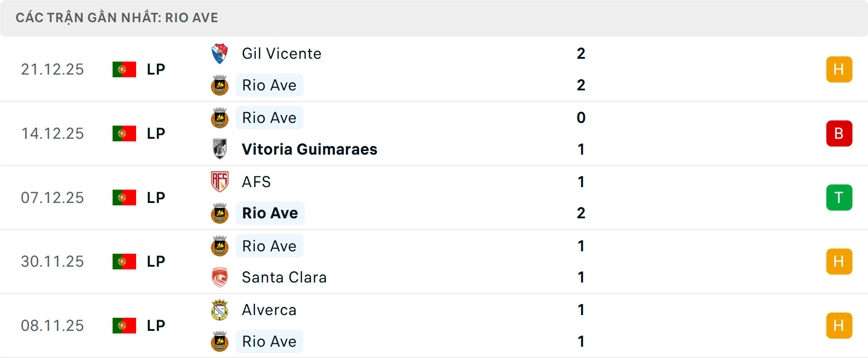
Task: Click orange H badge for 21.12.25 match
Action: pos(839,69)
